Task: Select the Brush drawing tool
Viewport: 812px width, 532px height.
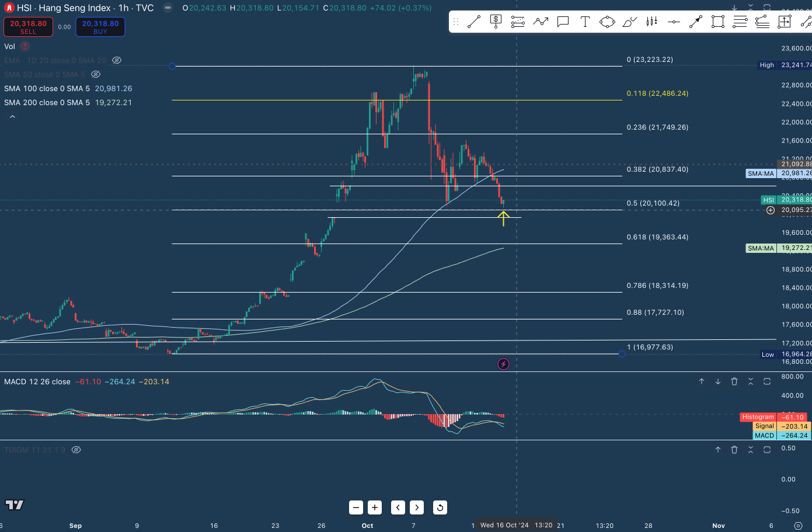Action: pos(629,22)
